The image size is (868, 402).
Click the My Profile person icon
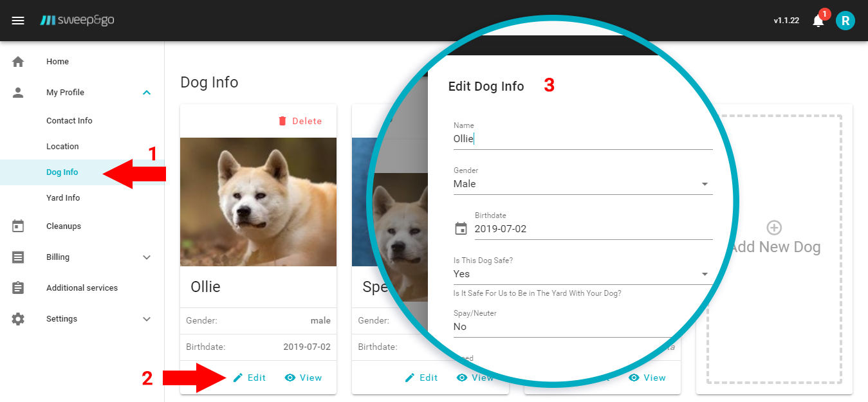click(x=18, y=92)
